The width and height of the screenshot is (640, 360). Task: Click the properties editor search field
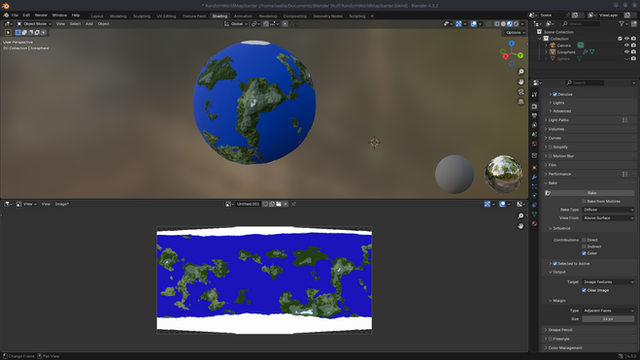coord(584,82)
